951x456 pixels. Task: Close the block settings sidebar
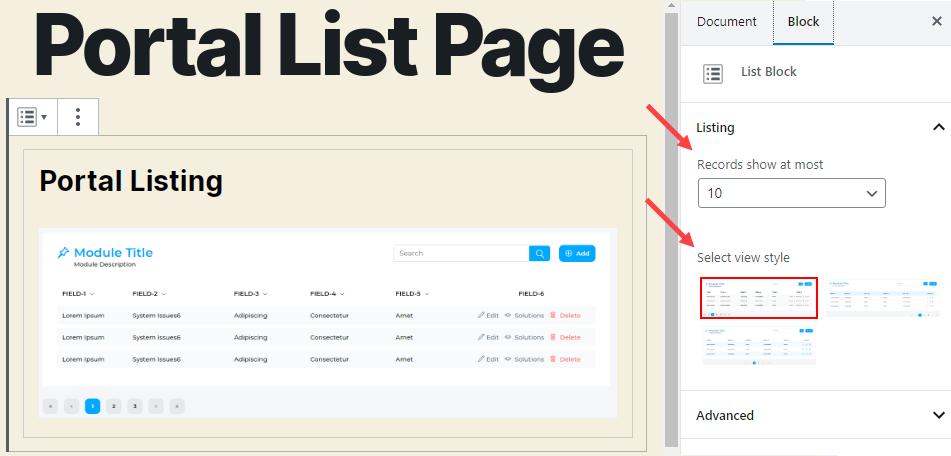(935, 21)
